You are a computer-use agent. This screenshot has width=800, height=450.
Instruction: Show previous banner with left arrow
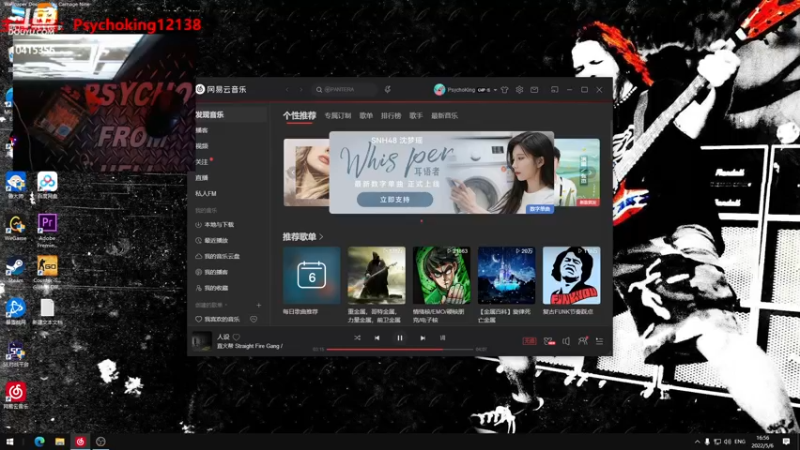point(291,172)
